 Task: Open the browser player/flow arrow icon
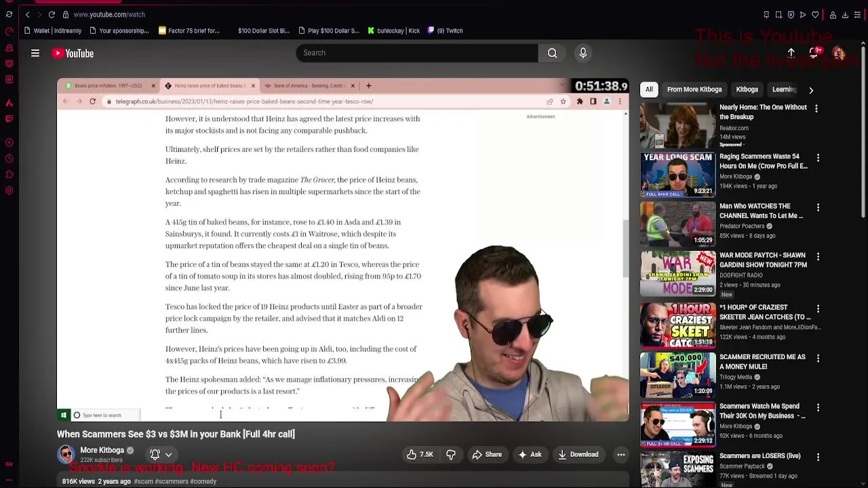tap(803, 14)
